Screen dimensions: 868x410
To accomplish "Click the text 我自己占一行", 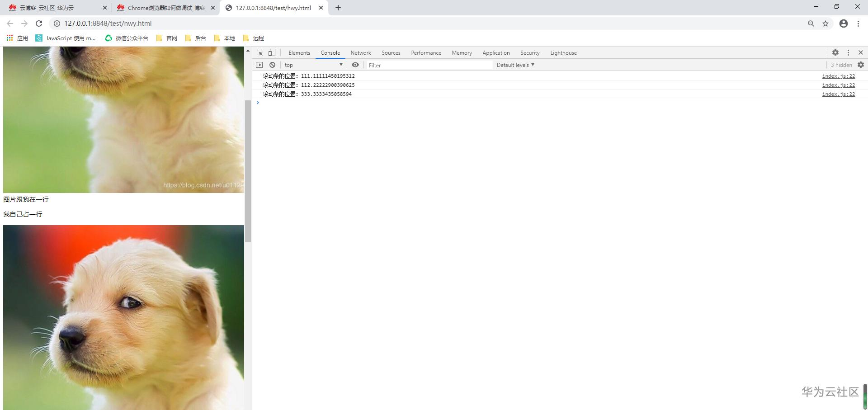I will [23, 214].
